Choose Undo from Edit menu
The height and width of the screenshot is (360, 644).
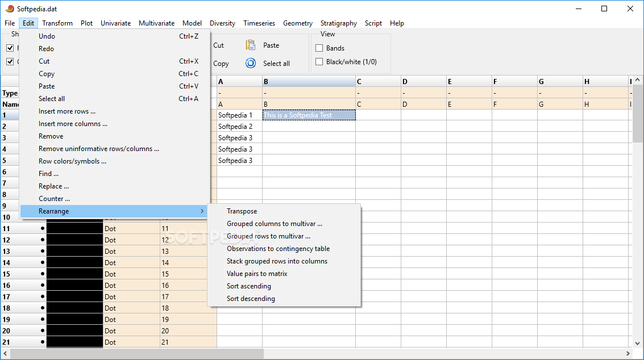click(x=115, y=36)
